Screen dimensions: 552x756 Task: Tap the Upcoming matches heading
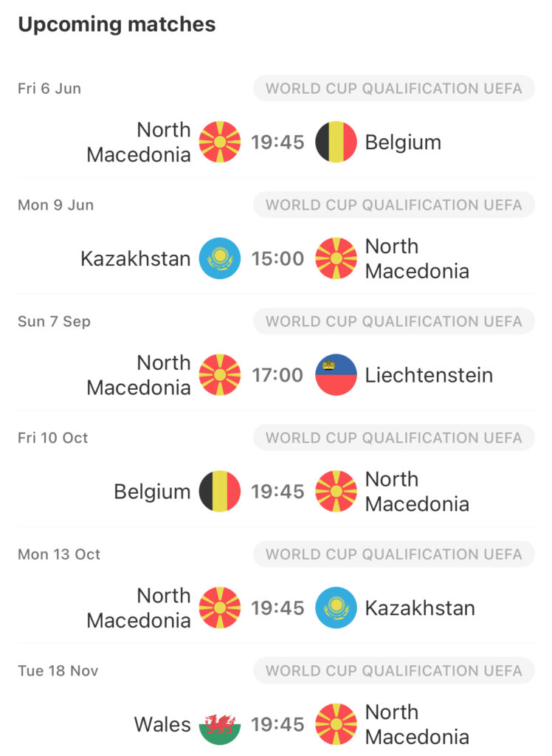pos(117,24)
